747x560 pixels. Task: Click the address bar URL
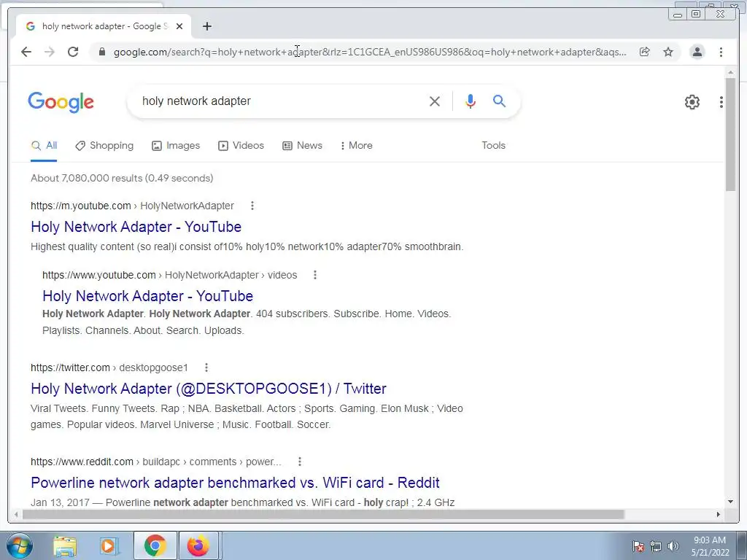pyautogui.click(x=370, y=52)
